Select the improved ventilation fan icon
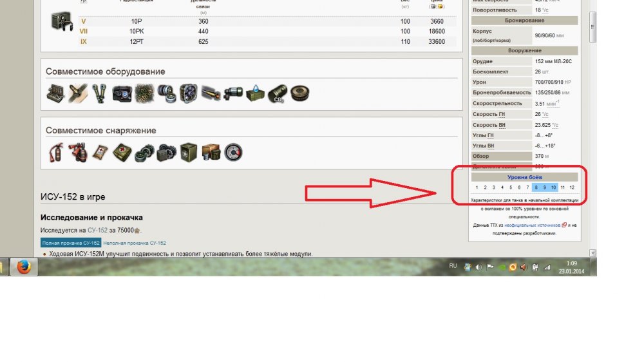The height and width of the screenshot is (362, 644). 189,93
